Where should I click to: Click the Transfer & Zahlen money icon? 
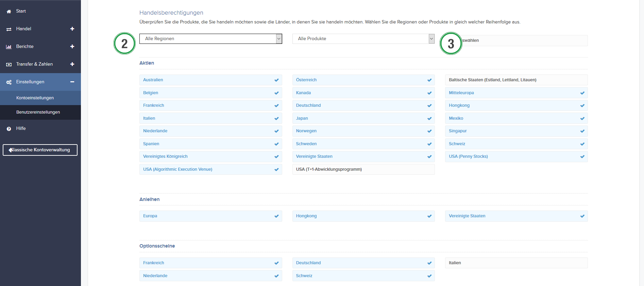tap(9, 65)
